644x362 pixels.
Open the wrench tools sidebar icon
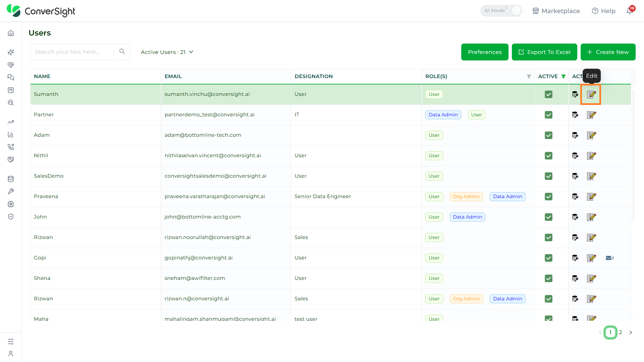coord(11,191)
